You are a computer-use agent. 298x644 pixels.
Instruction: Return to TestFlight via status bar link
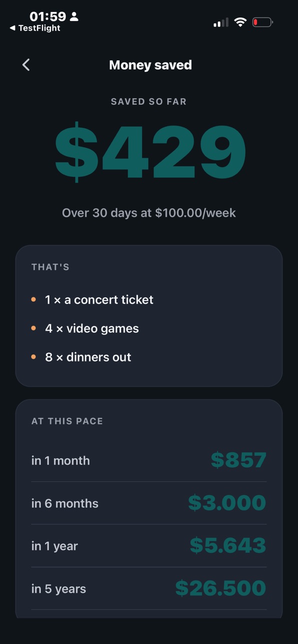pos(35,28)
